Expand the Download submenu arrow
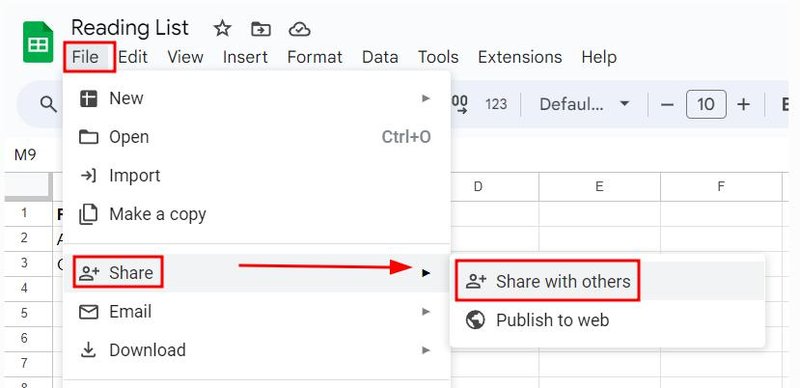 [426, 350]
